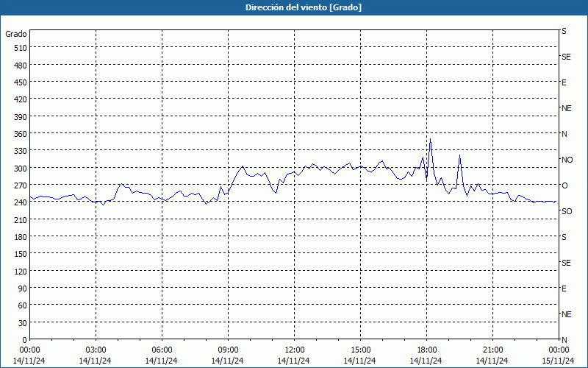Viewport: 588px width, 368px height.
Task: Click the 90 degree axis label
Action: [x=23, y=289]
